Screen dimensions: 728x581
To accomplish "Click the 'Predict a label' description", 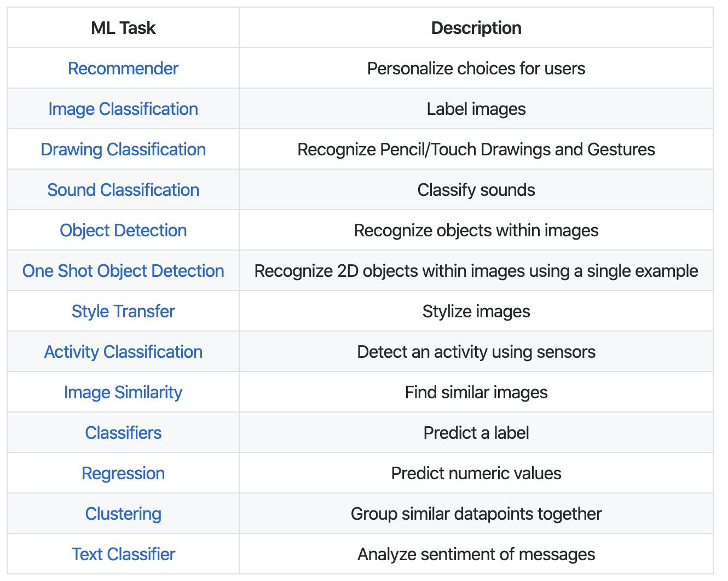I will tap(476, 433).
